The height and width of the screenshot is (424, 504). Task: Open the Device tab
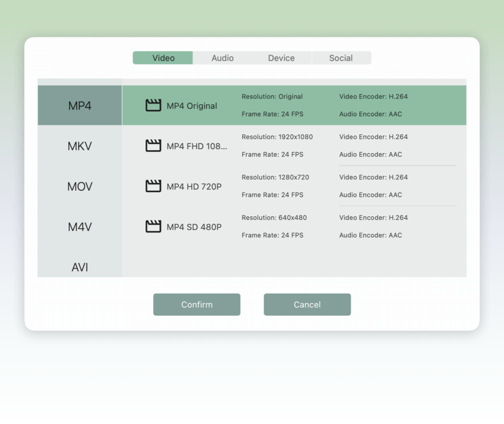[282, 58]
